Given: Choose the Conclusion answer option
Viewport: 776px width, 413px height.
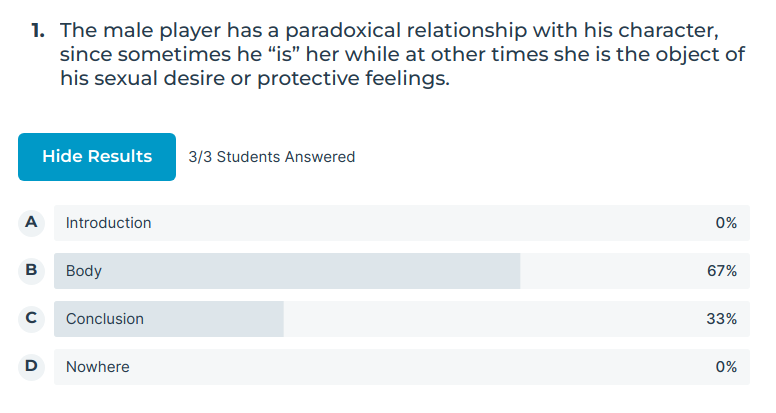Looking at the screenshot, I should point(402,319).
